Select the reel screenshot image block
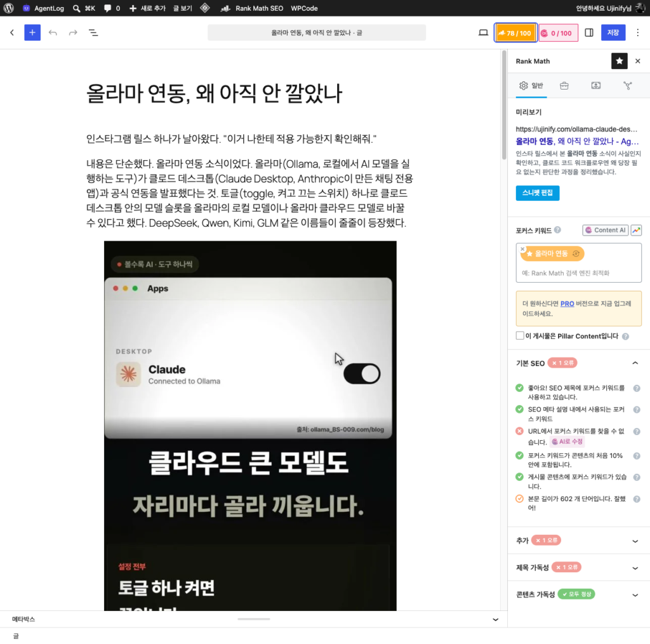 250,426
